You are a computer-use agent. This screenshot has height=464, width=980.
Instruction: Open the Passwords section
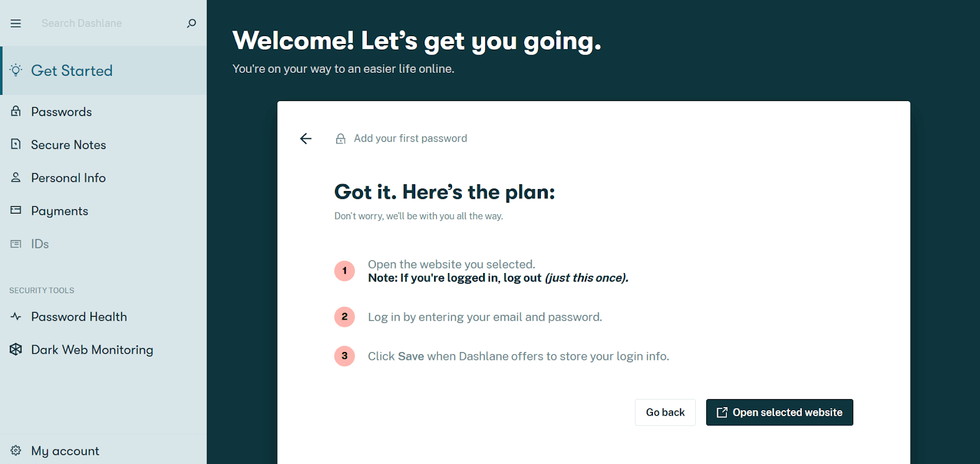pos(61,112)
